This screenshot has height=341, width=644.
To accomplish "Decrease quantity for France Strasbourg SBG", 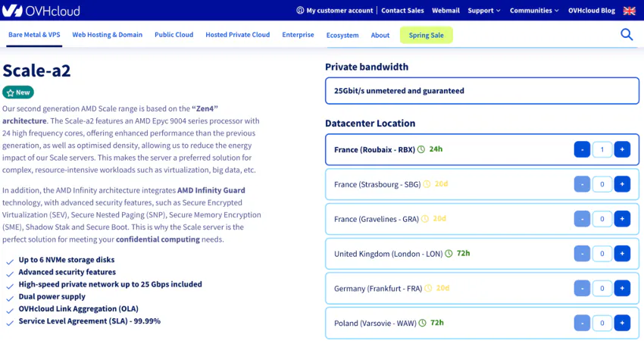I will pyautogui.click(x=582, y=184).
